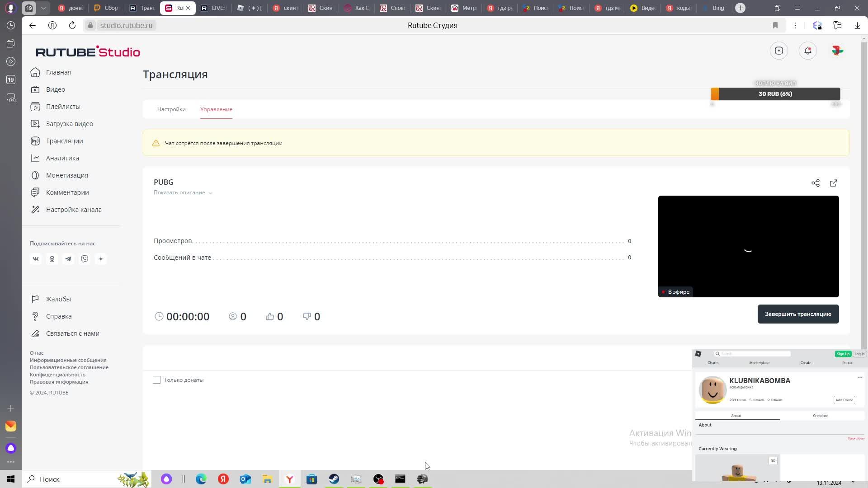Viewport: 868px width, 488px height.
Task: Click Завершить трансляцию button
Action: [x=797, y=314]
